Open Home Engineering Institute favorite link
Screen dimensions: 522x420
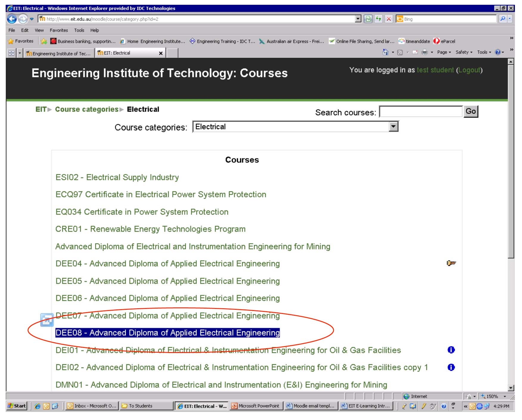pyautogui.click(x=152, y=41)
